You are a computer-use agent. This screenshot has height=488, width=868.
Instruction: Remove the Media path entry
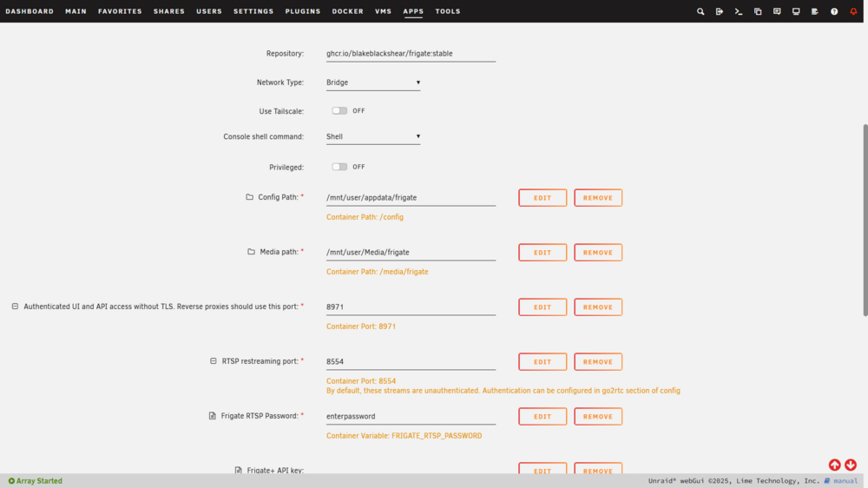(x=598, y=253)
